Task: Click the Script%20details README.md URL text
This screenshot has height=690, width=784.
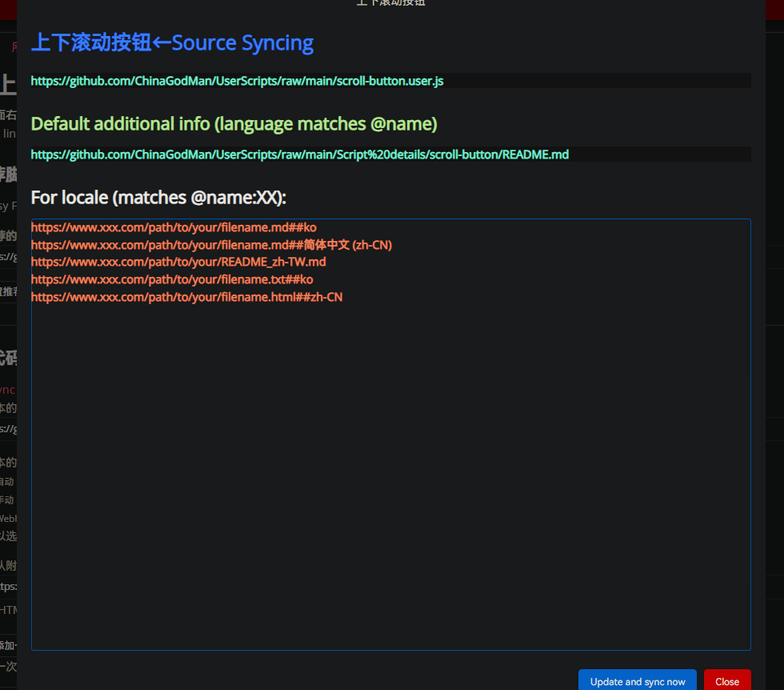Action: 299,154
